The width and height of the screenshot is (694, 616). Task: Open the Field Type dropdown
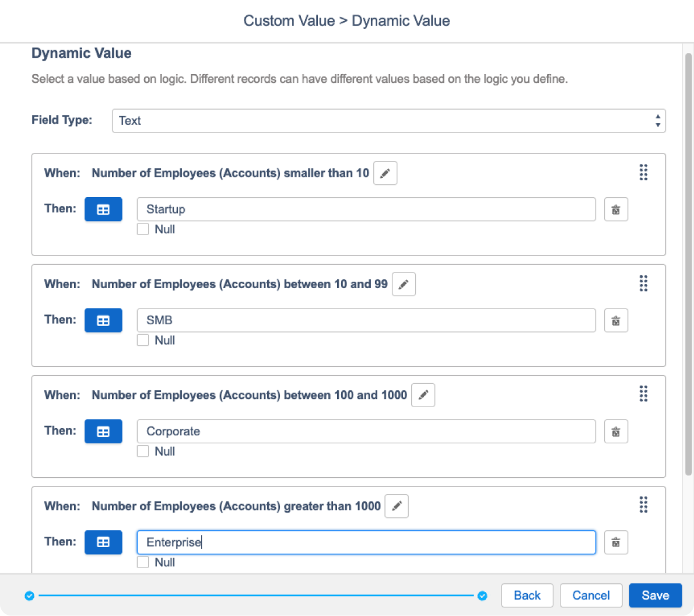click(x=388, y=121)
